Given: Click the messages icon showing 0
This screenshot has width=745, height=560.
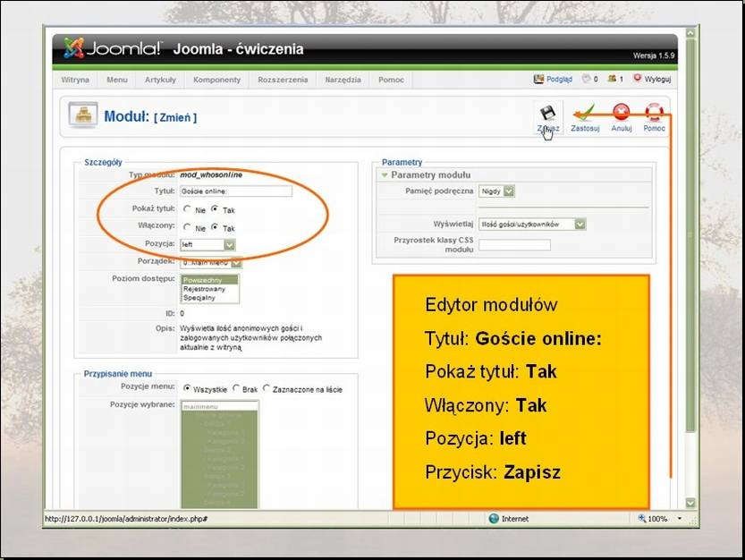Looking at the screenshot, I should coord(587,79).
